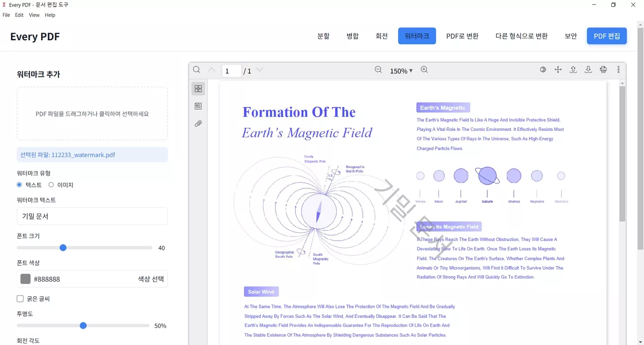Select the 이미지 watermark type radio
Viewport: 644px width, 345px height.
click(51, 185)
